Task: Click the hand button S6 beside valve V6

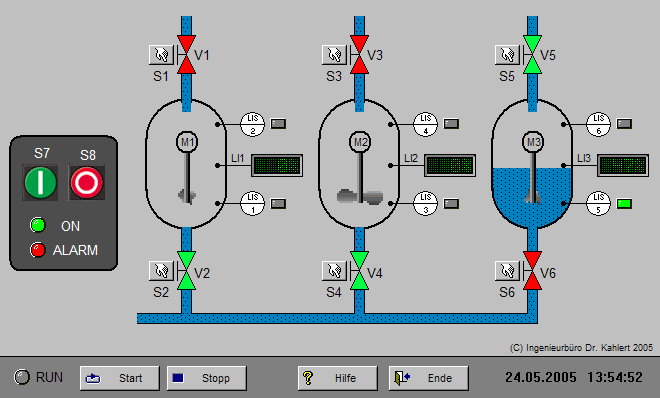Action: [507, 271]
